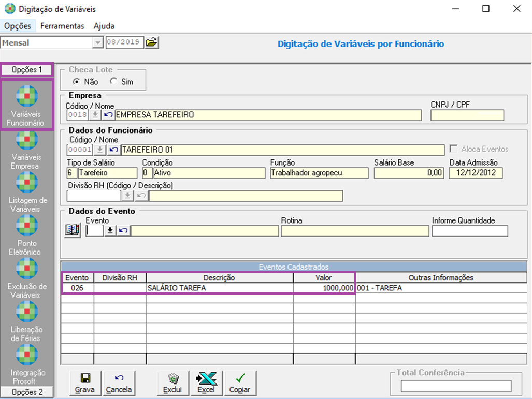The width and height of the screenshot is (532, 399).
Task: Toggle the Aloca Eventos checkbox
Action: (453, 149)
